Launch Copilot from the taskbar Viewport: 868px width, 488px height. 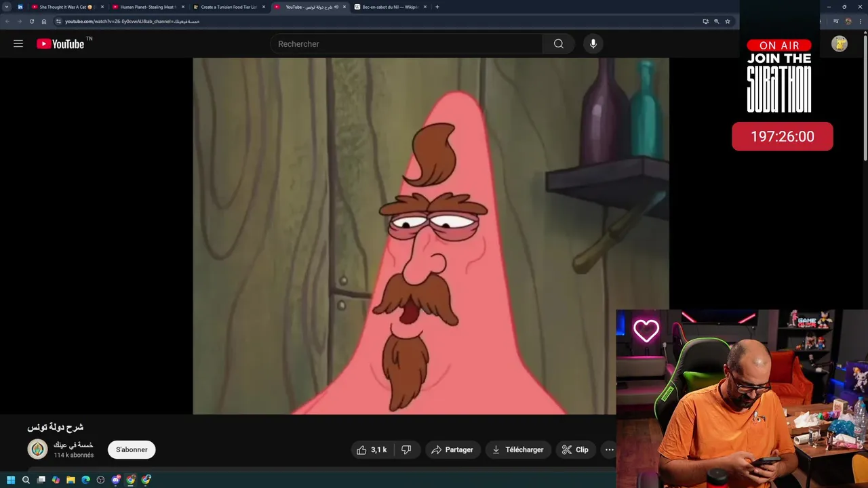pyautogui.click(x=56, y=480)
